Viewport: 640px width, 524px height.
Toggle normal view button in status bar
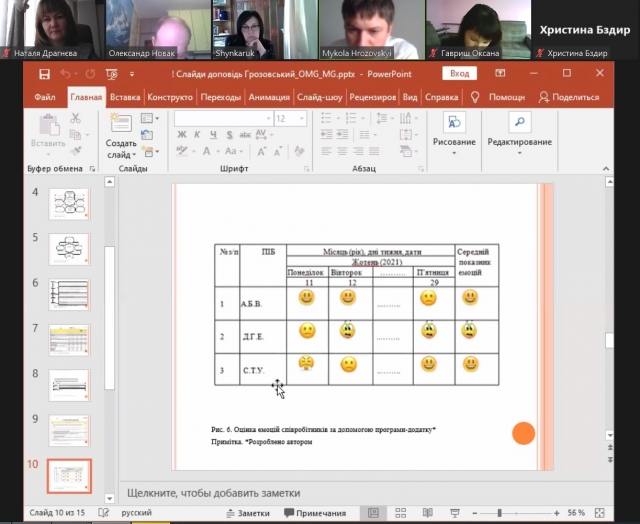tap(373, 513)
